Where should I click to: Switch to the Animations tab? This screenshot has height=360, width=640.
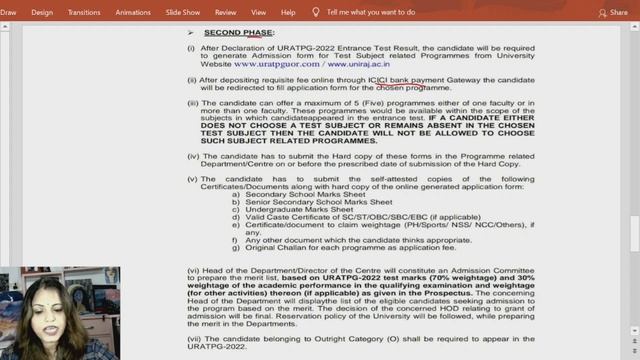(x=133, y=12)
